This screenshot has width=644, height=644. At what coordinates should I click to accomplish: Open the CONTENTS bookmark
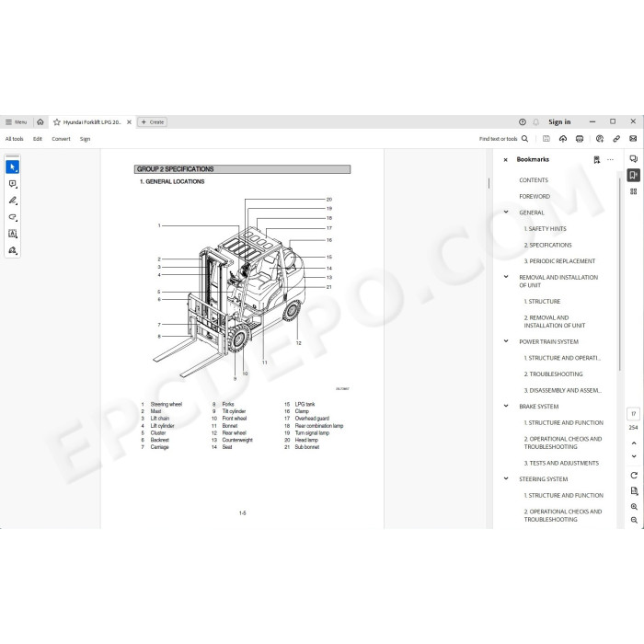[534, 180]
